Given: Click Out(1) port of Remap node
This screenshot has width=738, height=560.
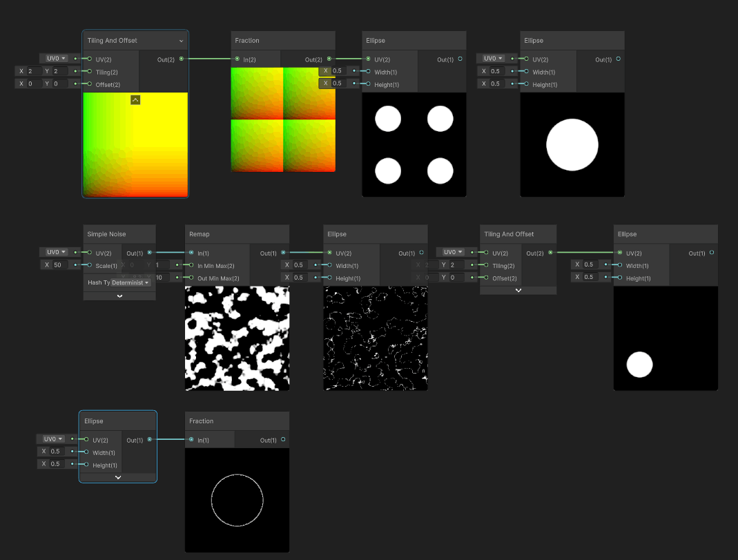Looking at the screenshot, I should tap(283, 253).
